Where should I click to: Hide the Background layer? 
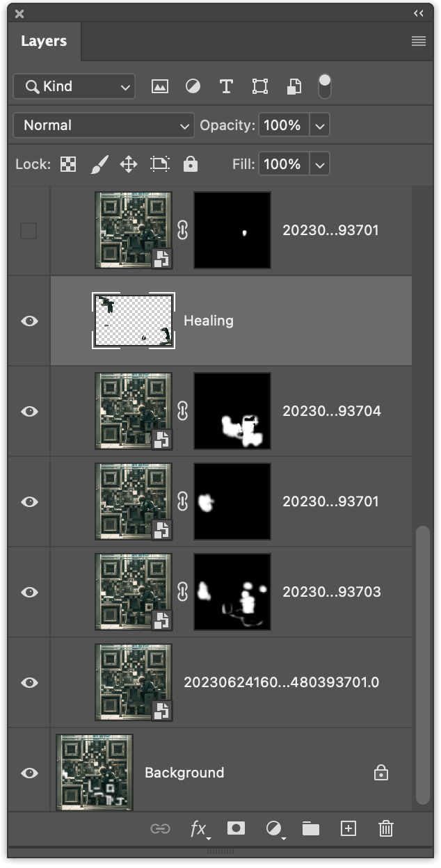pos(29,773)
